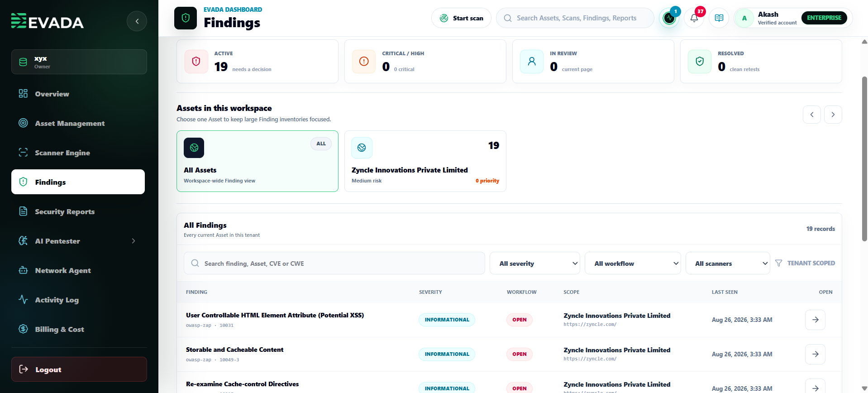Image resolution: width=868 pixels, height=393 pixels.
Task: Click scrollbar down arrow
Action: [864, 388]
